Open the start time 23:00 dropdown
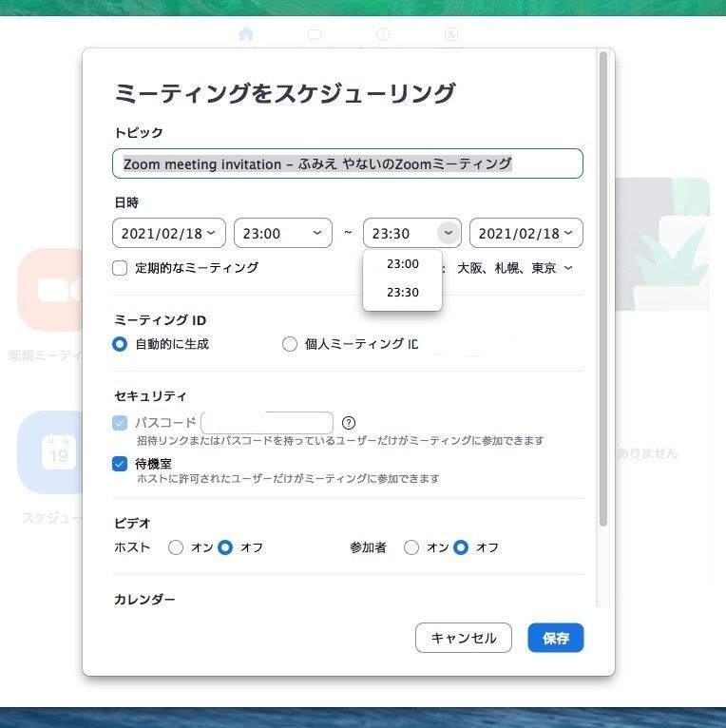This screenshot has width=726, height=728. click(x=283, y=233)
